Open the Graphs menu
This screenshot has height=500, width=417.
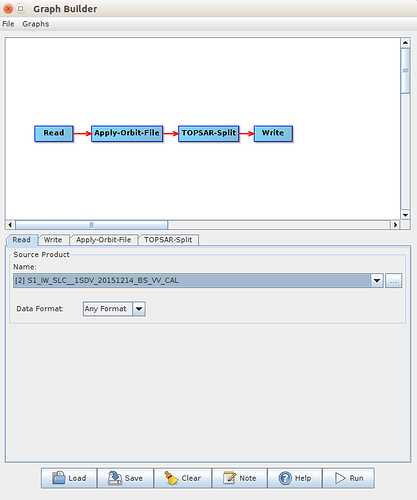(x=36, y=24)
